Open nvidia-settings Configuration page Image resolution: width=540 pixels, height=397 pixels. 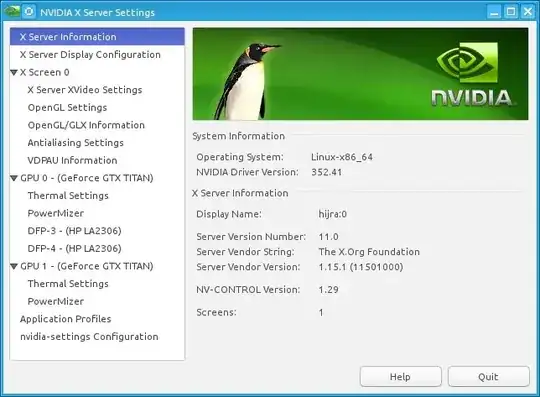point(89,336)
